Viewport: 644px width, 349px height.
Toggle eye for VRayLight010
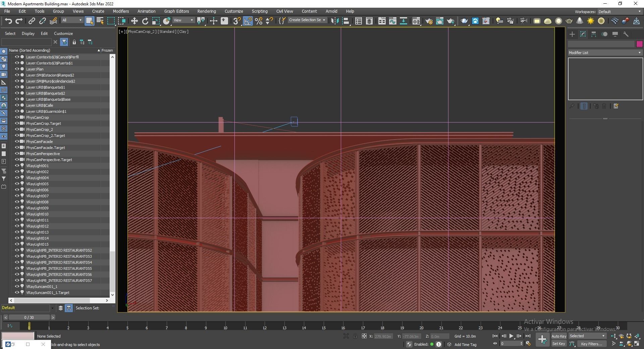pos(17,214)
